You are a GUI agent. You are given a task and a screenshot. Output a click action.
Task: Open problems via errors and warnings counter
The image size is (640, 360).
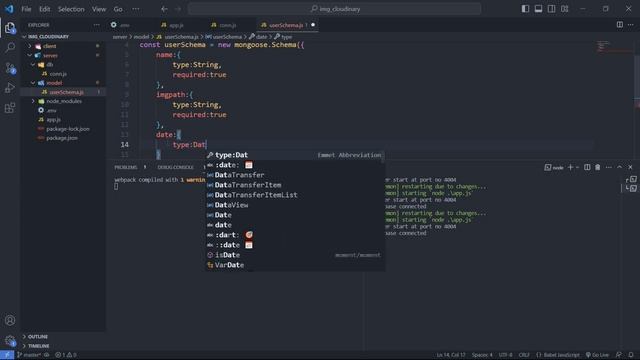(x=66, y=355)
